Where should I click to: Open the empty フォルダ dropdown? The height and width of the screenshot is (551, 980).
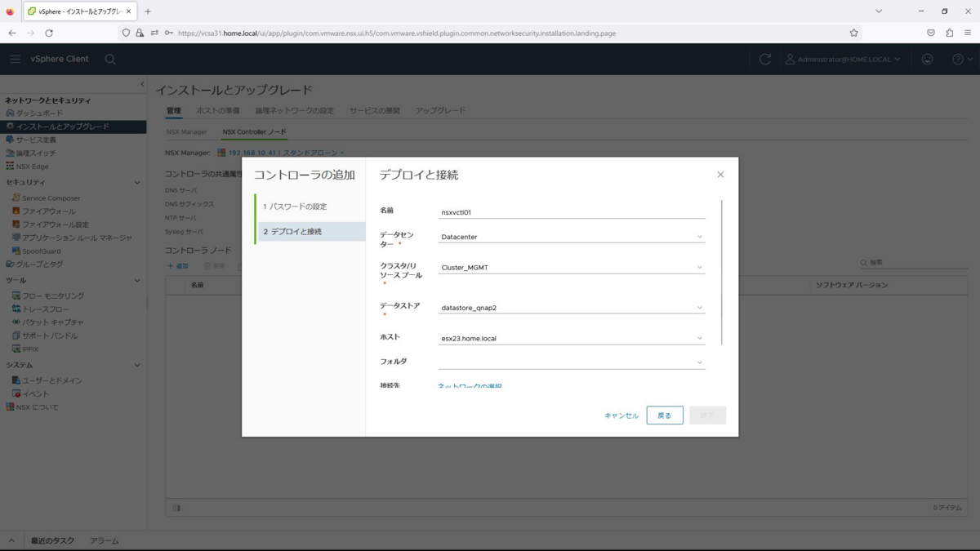(x=572, y=362)
